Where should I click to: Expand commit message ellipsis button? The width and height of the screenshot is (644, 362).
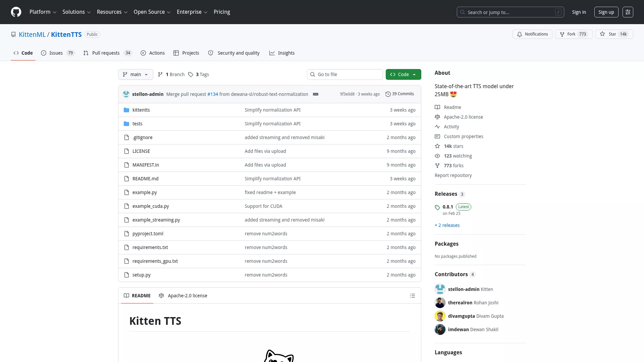(316, 94)
